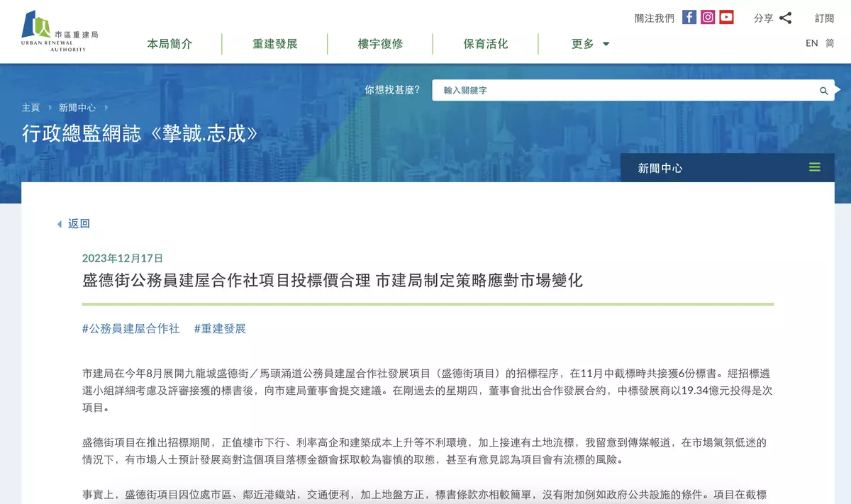Click the Urban Renewal Authority logo

point(60,31)
